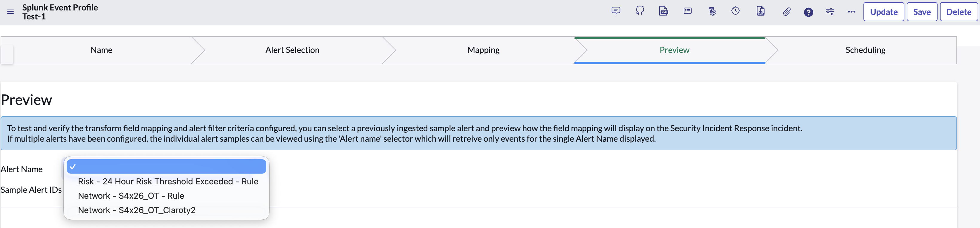The image size is (980, 228).
Task: Click the Update button
Action: (883, 12)
